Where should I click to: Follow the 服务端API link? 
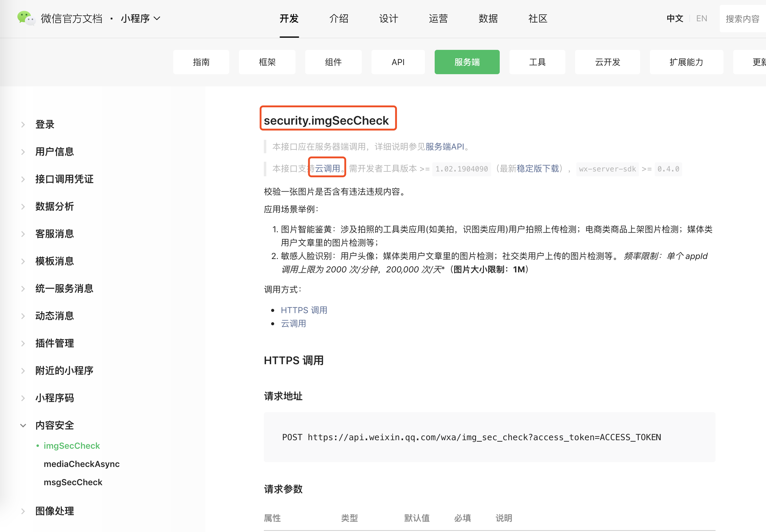click(x=445, y=147)
